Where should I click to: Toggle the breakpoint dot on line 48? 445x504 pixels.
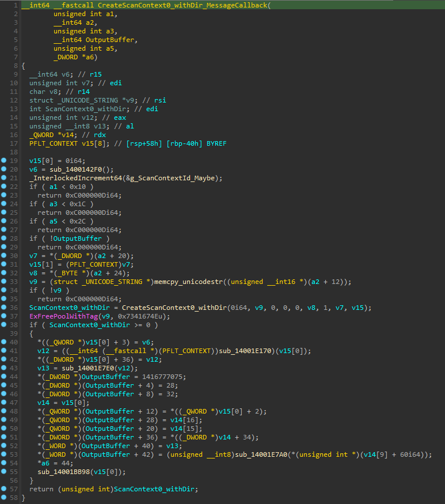4,411
